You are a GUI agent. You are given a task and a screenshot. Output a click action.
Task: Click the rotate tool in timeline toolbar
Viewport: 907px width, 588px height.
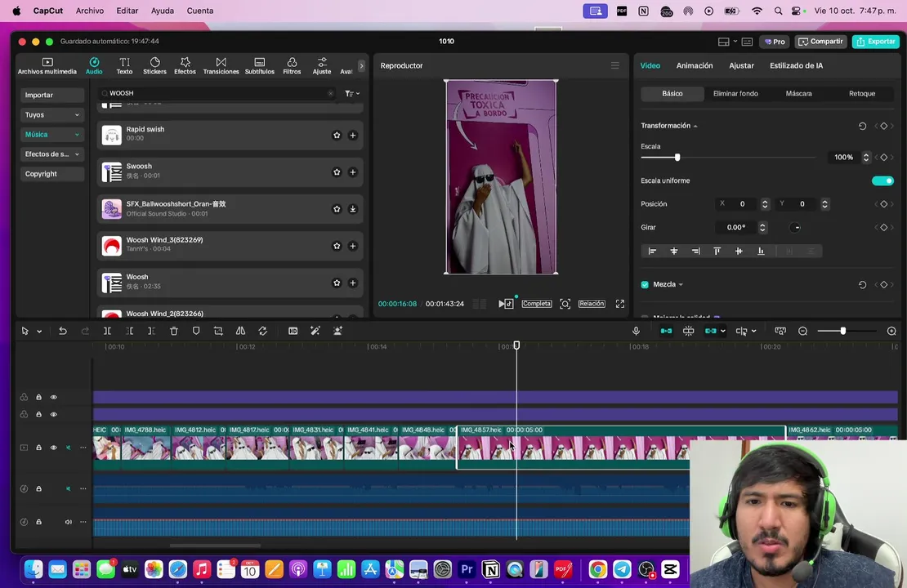262,331
